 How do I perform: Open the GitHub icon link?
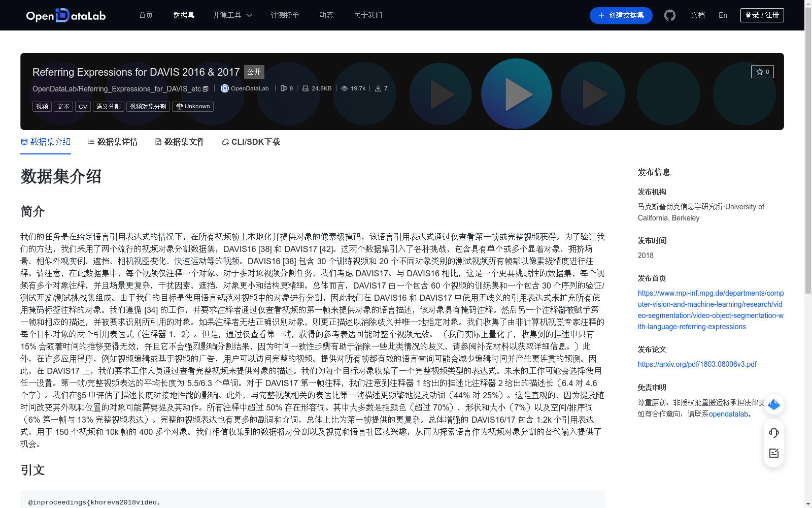[670, 15]
